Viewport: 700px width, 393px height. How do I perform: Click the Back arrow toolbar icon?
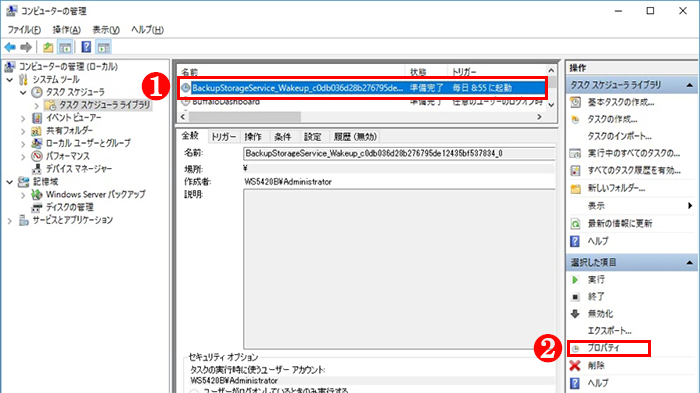pos(10,47)
